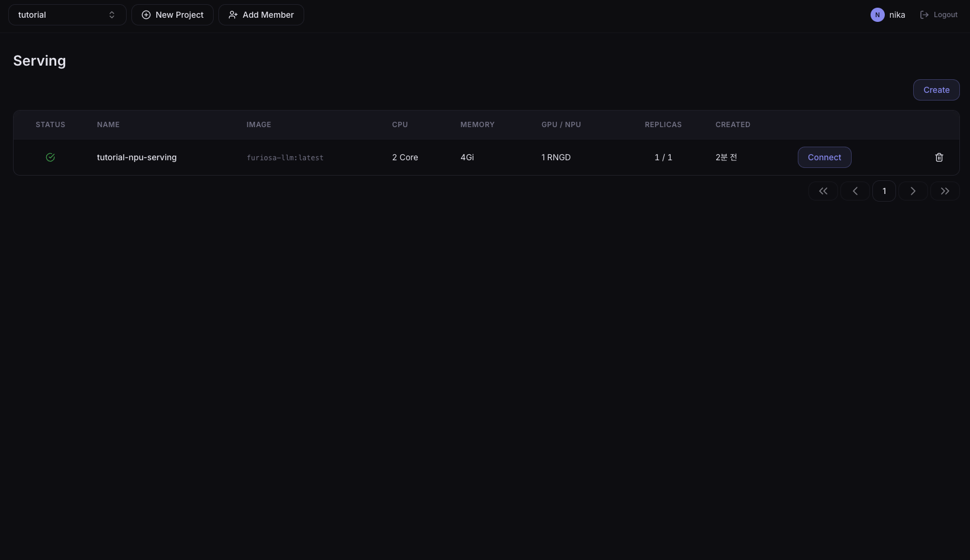This screenshot has height=560, width=970.
Task: Click the nika username label
Action: click(x=897, y=15)
